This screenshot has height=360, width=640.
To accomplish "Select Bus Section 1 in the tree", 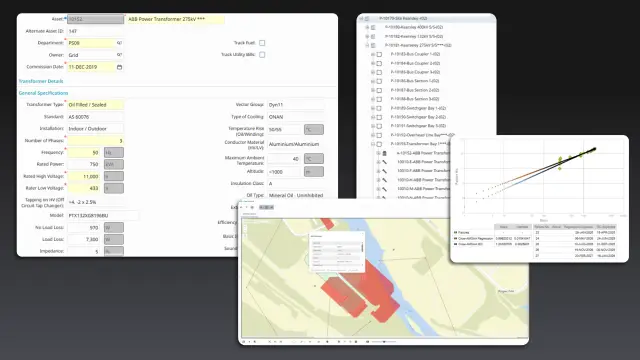I will [x=415, y=81].
